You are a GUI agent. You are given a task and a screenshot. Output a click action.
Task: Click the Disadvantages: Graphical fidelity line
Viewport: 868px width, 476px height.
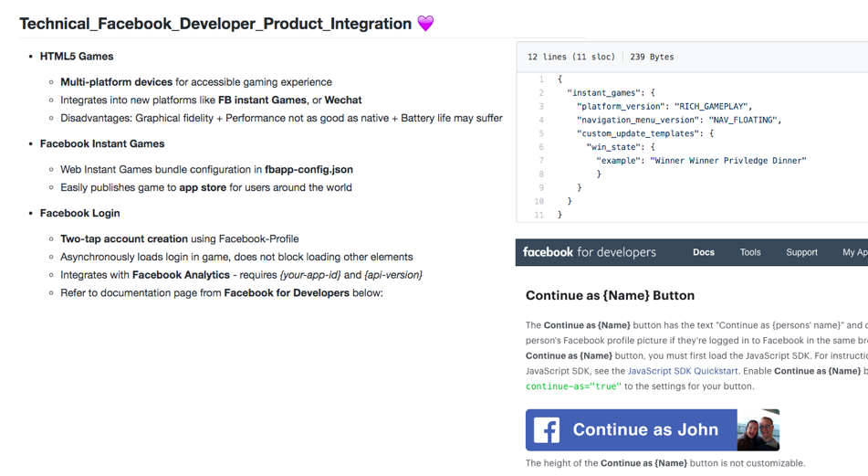pyautogui.click(x=281, y=118)
